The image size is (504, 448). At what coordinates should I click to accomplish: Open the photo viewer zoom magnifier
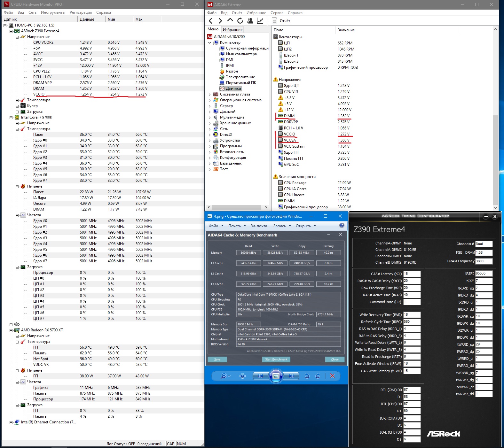[225, 376]
